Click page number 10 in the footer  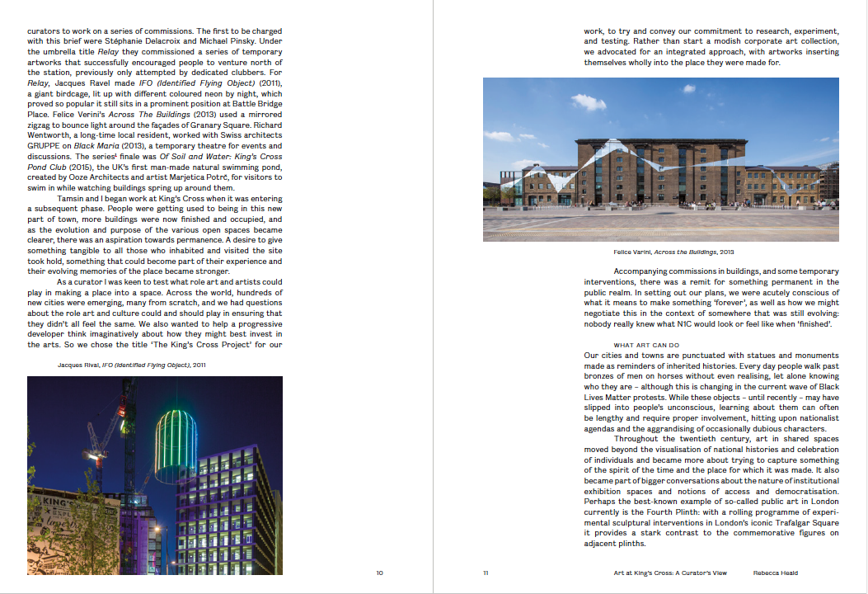pyautogui.click(x=379, y=573)
